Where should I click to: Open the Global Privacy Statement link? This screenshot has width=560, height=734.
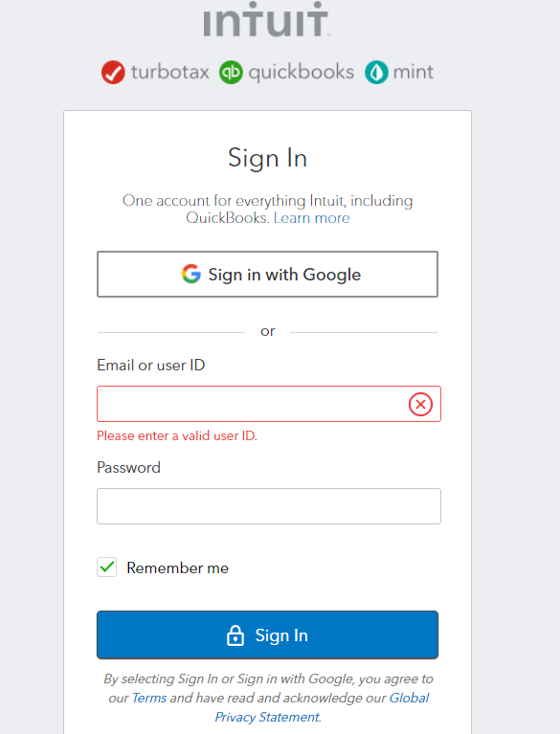[x=322, y=707]
